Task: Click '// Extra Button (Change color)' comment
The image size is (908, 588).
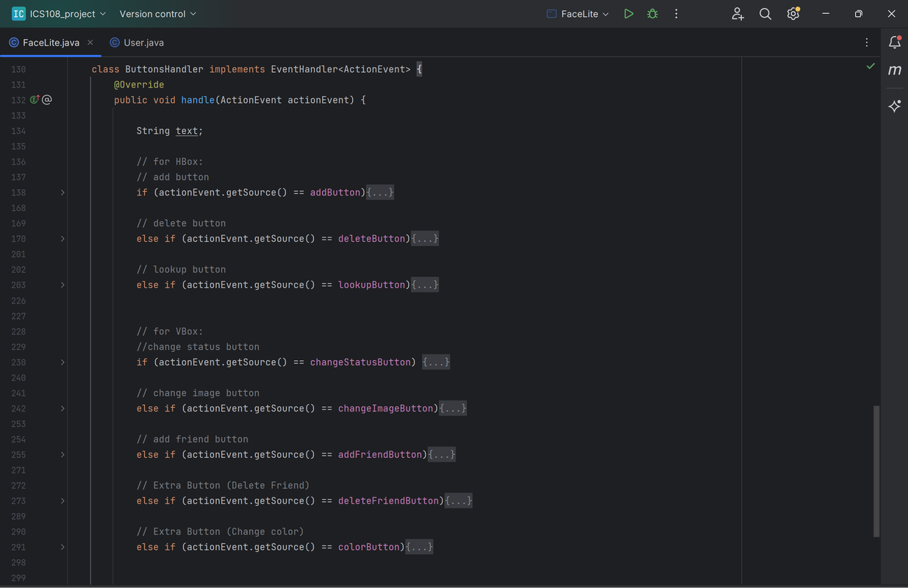Action: tap(220, 532)
